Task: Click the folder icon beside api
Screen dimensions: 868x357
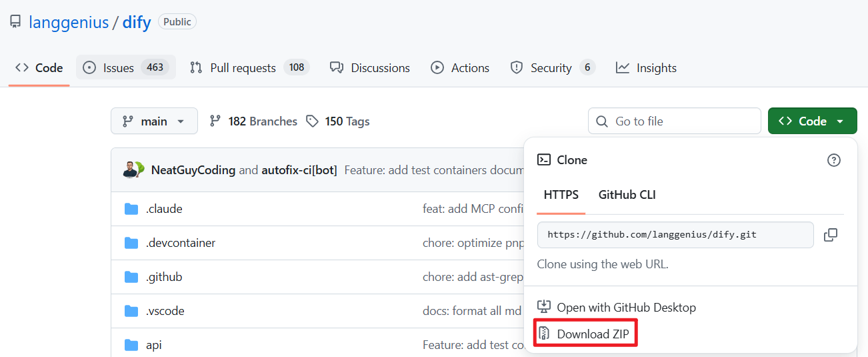Action: (x=131, y=345)
